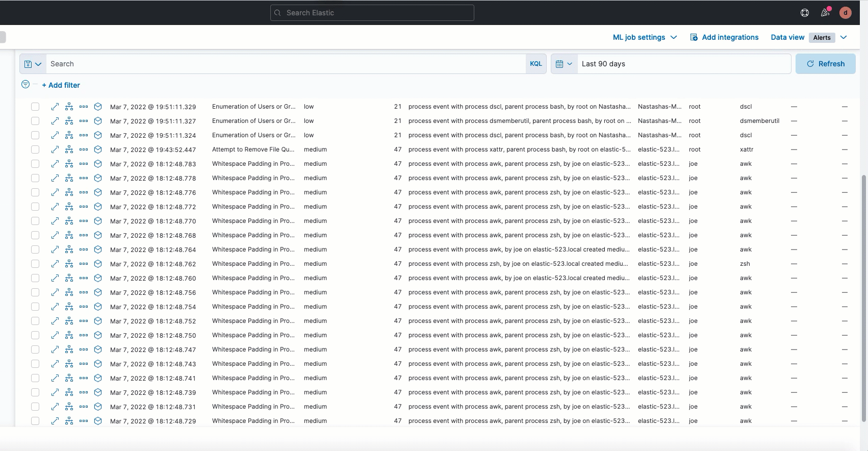The width and height of the screenshot is (868, 451).
Task: Investigate the 18:12:48.783 alert in timeline
Action: [98, 164]
